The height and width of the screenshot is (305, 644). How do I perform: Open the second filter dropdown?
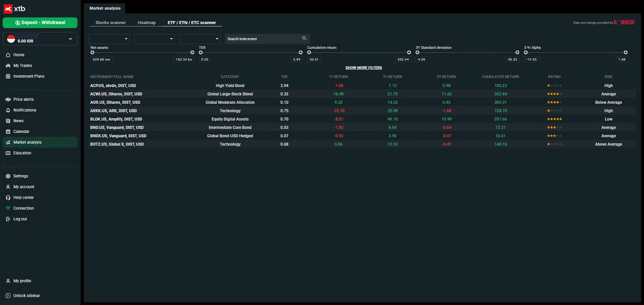tap(155, 39)
